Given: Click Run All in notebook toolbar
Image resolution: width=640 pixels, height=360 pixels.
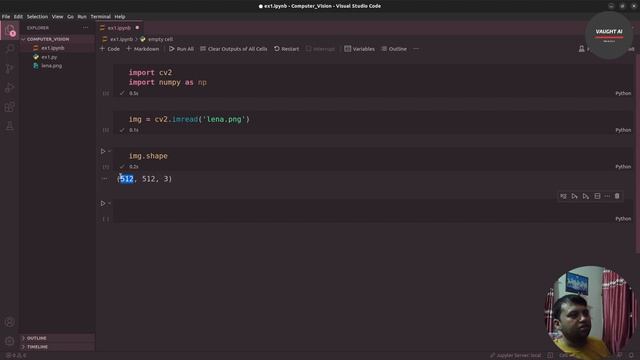Looking at the screenshot, I should (181, 49).
